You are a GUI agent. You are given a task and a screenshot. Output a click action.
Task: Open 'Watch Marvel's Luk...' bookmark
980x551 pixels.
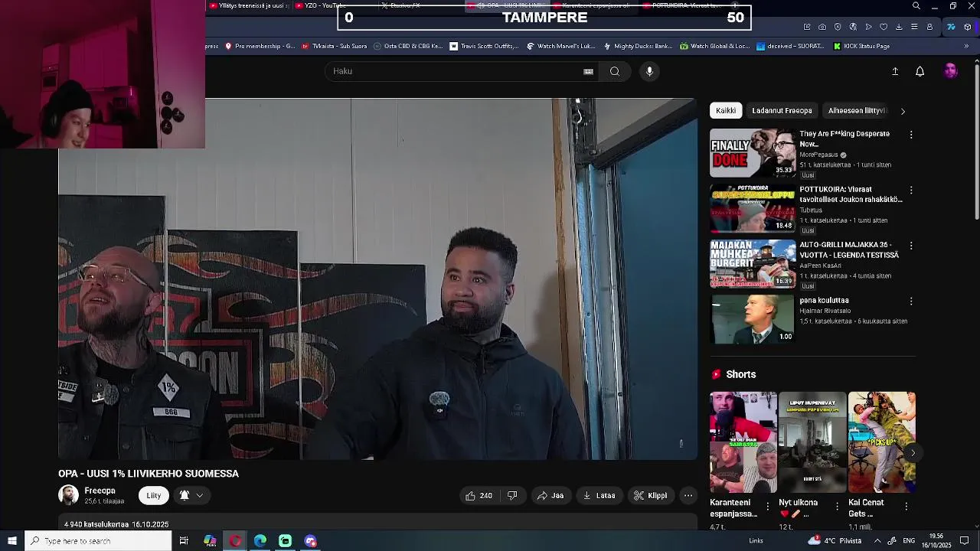pyautogui.click(x=560, y=46)
